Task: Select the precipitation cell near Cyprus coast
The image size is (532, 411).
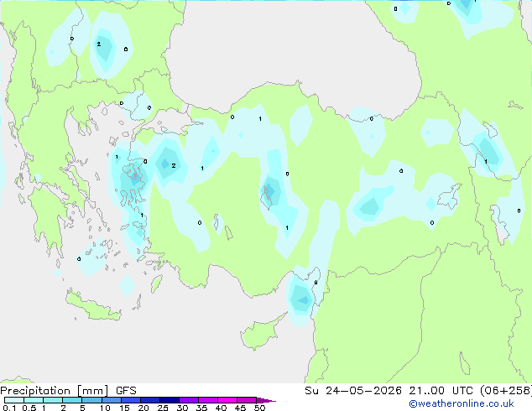Action: pos(300,299)
